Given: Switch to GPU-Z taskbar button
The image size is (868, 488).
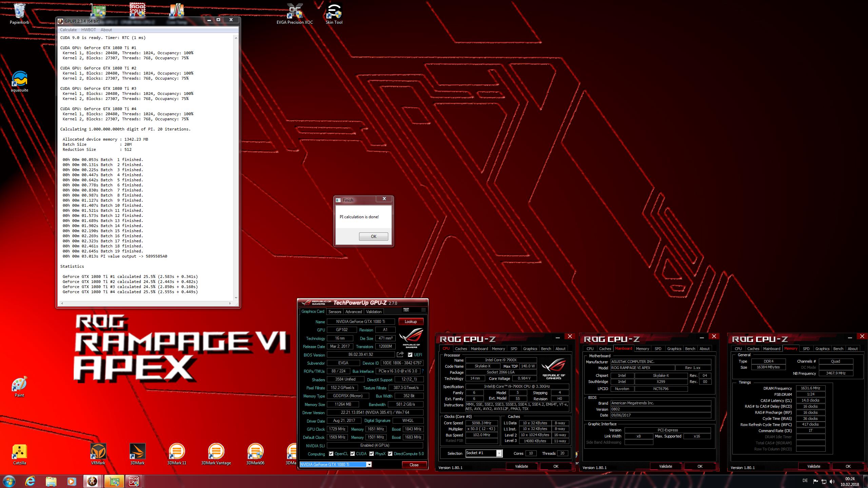Looking at the screenshot, I should click(114, 481).
